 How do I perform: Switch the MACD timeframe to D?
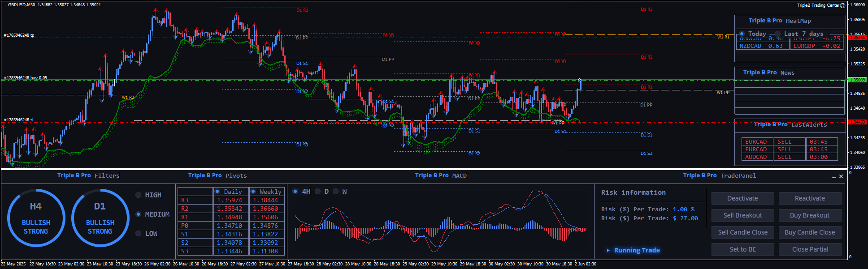click(x=318, y=192)
